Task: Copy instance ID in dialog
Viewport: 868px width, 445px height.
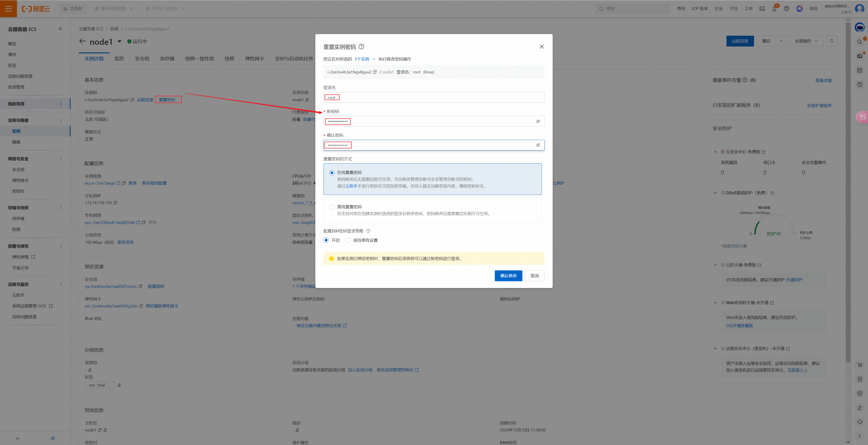Action: 375,72
